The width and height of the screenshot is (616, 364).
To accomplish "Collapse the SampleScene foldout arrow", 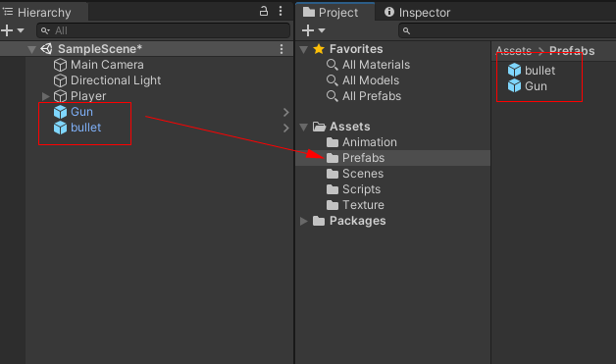I will [x=31, y=49].
